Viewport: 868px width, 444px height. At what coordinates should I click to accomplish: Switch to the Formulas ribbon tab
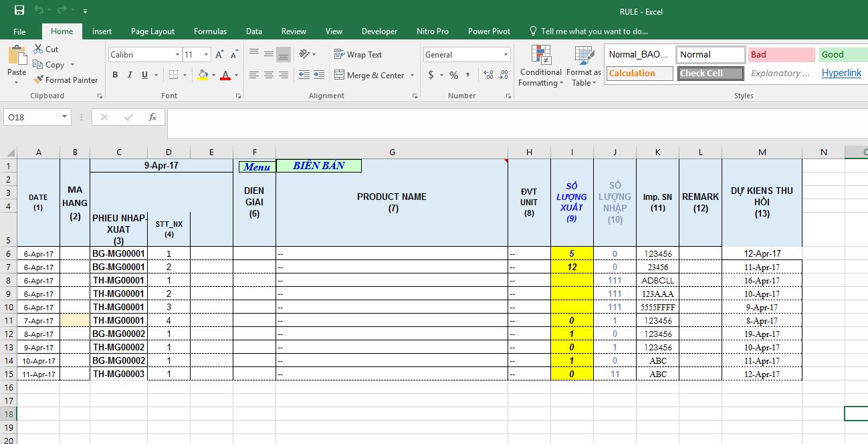(210, 31)
